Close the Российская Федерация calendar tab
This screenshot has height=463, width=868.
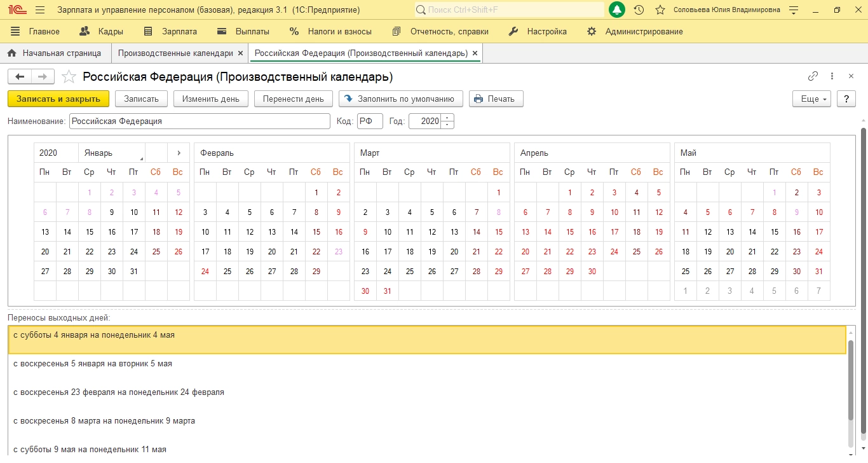[x=475, y=53]
